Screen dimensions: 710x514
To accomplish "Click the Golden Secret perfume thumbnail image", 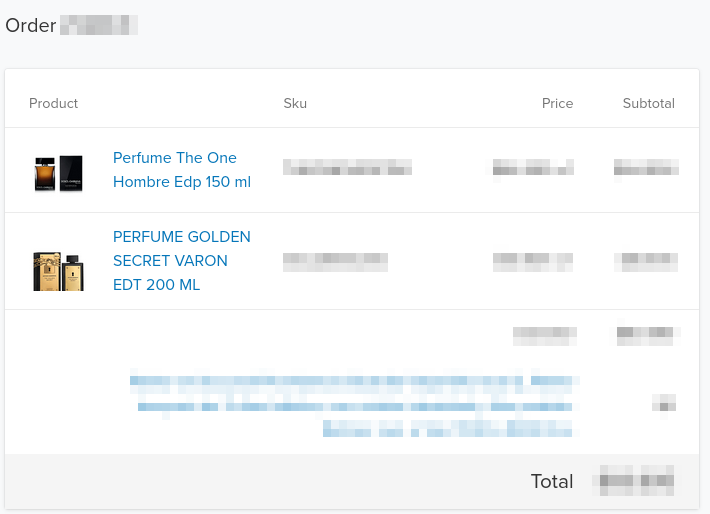I will (58, 269).
